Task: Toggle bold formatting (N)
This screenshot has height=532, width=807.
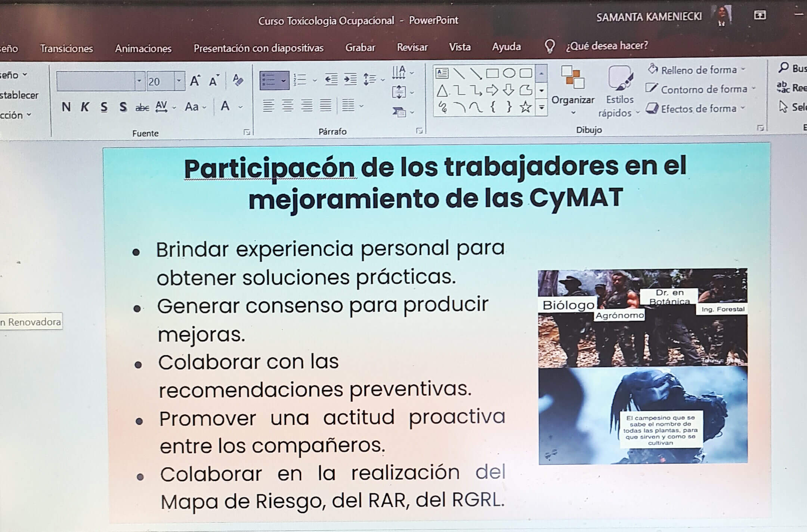Action: [x=66, y=107]
